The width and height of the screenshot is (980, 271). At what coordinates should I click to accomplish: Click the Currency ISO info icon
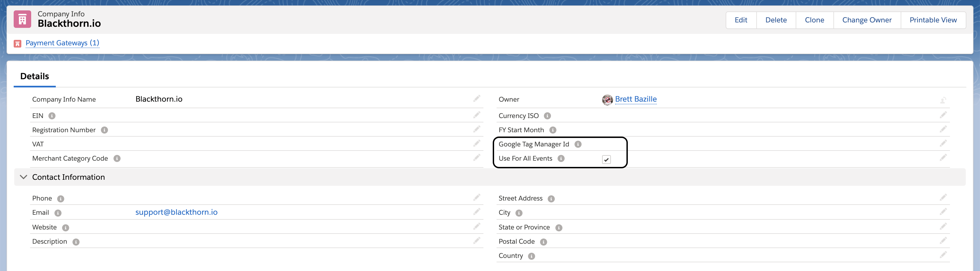(547, 116)
